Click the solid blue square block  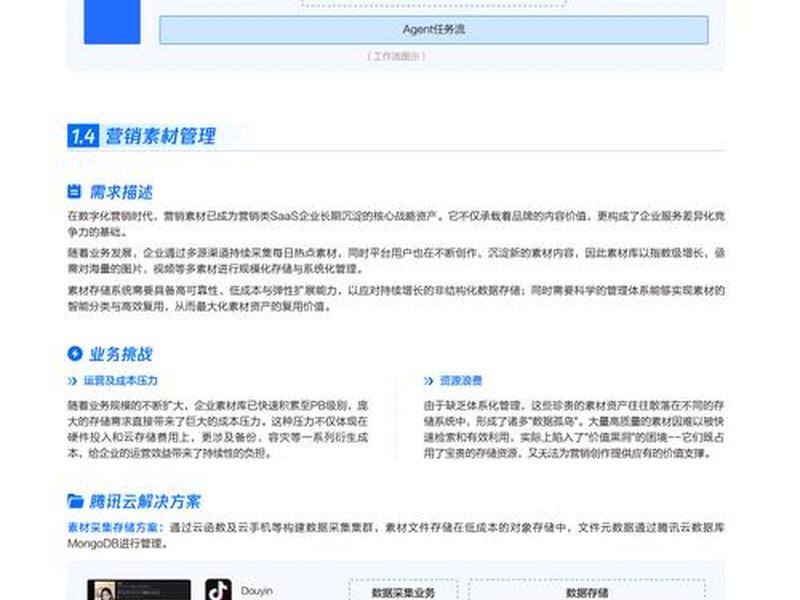coord(112,22)
